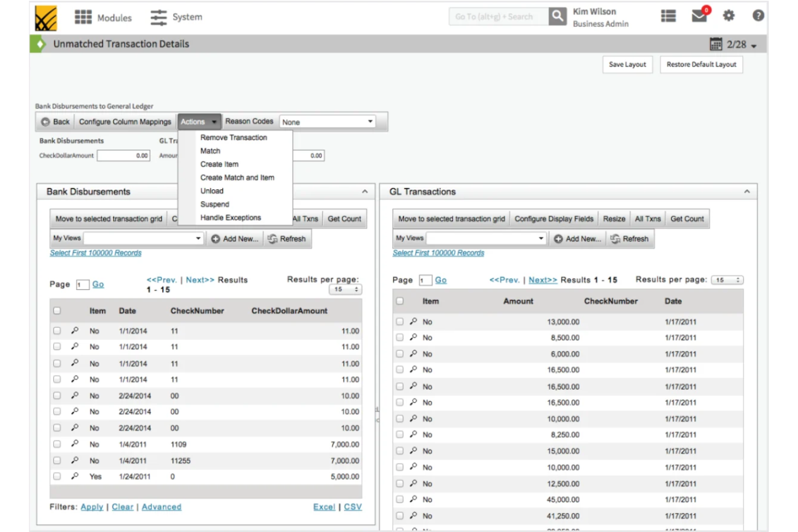Choose Suspend in the Actions menu
This screenshot has height=532, width=798.
click(x=214, y=204)
